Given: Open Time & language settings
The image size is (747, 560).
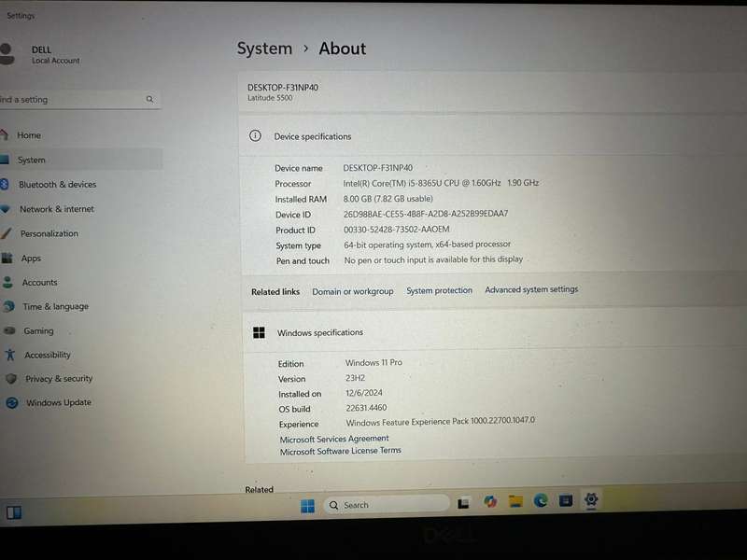Looking at the screenshot, I should pos(55,307).
